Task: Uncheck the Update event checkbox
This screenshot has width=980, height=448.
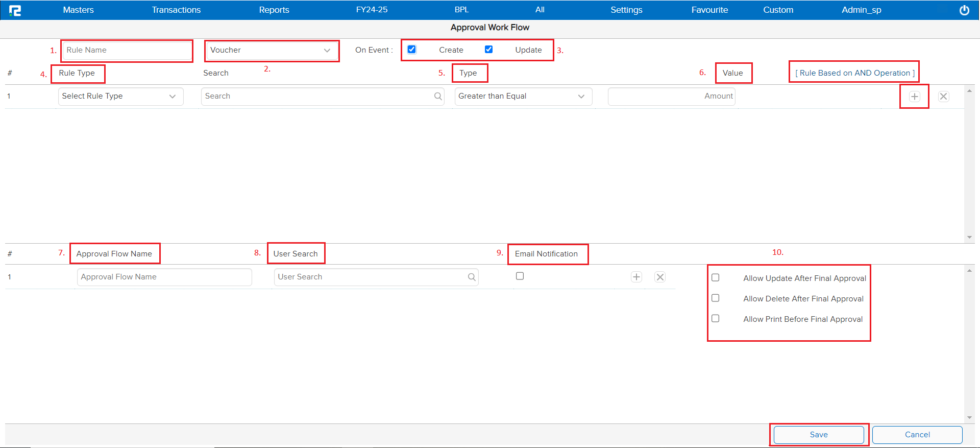Action: (x=488, y=50)
